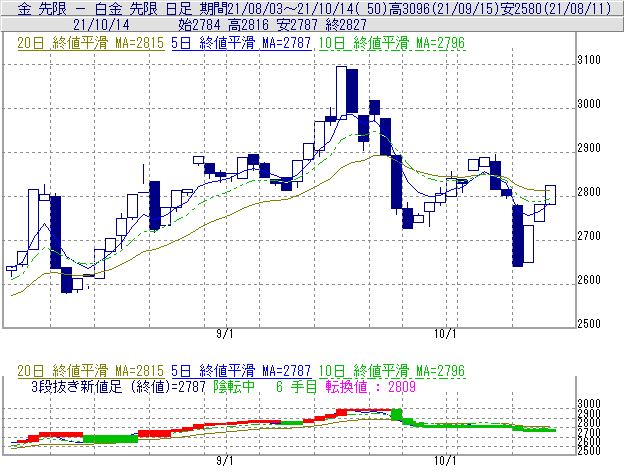This screenshot has width=624, height=475.
Task: Click the 9/1 date label under candlestick chart
Action: pyautogui.click(x=225, y=333)
